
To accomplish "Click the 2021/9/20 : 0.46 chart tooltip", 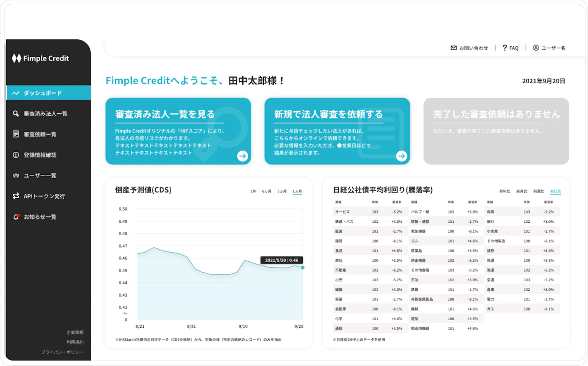I will (x=281, y=260).
